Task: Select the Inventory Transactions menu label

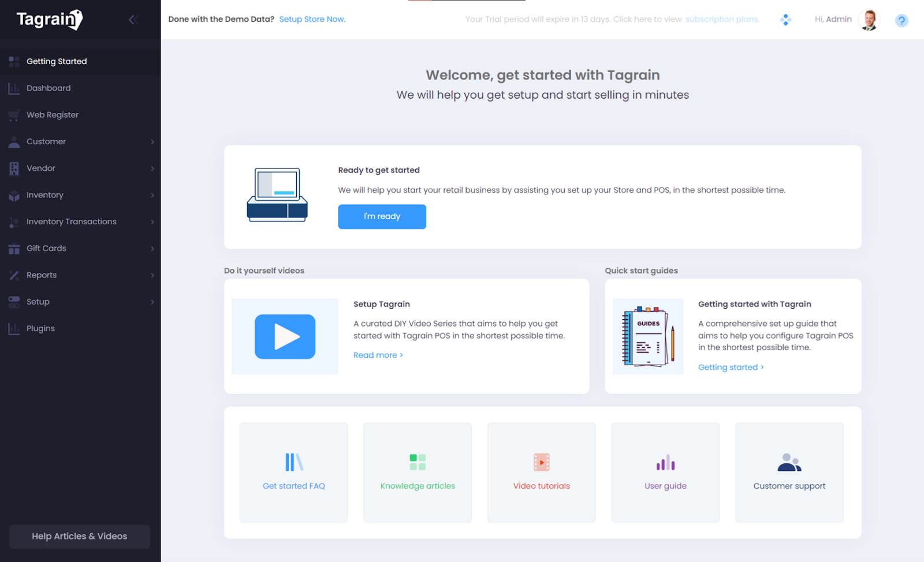Action: (72, 222)
